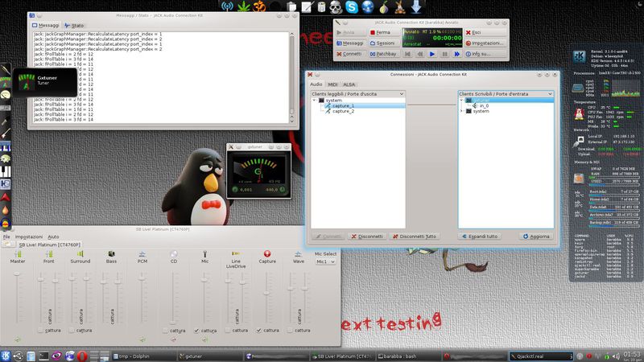Uncheck cattura for the Mic channel
This screenshot has height=362, width=644.
[196, 330]
